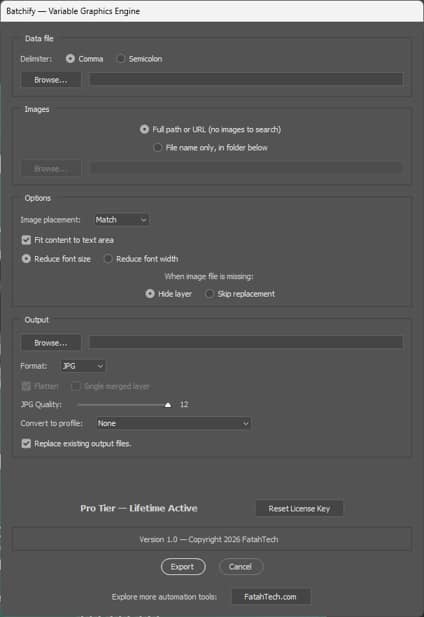Open the FatahTech.com link button
Image resolution: width=424 pixels, height=617 pixels.
click(271, 597)
